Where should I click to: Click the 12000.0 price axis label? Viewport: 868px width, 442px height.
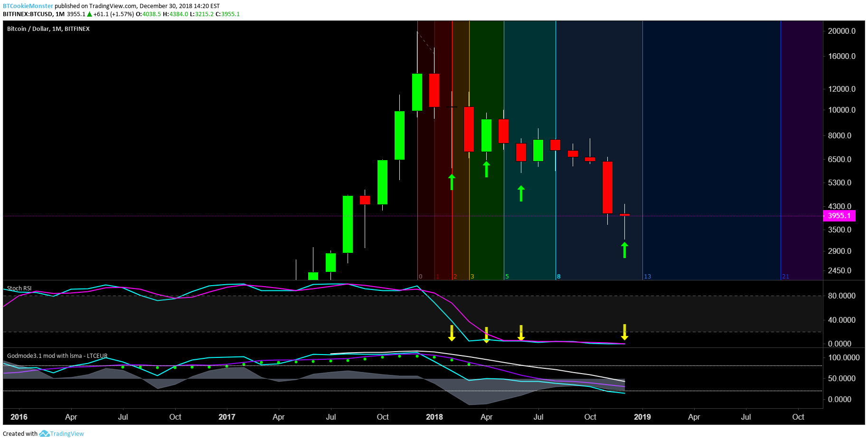(842, 89)
